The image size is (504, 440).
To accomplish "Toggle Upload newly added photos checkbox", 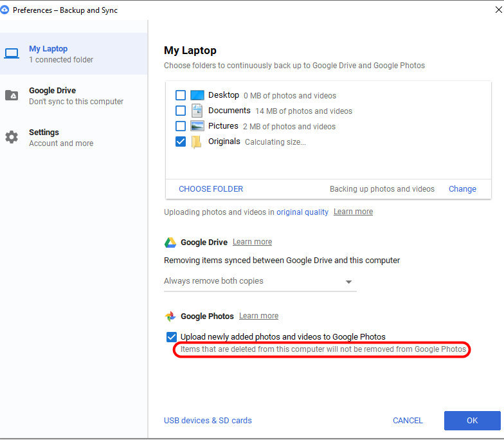I will (172, 337).
